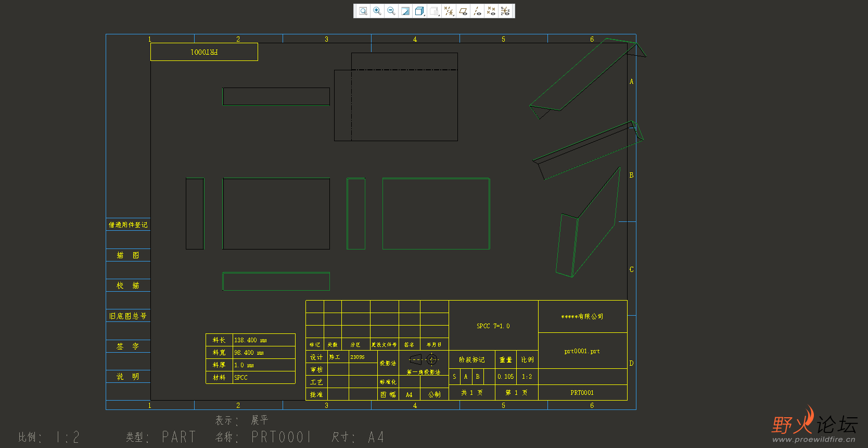The height and width of the screenshot is (448, 868).
Task: Select the 描图 side cell
Action: pos(128,255)
